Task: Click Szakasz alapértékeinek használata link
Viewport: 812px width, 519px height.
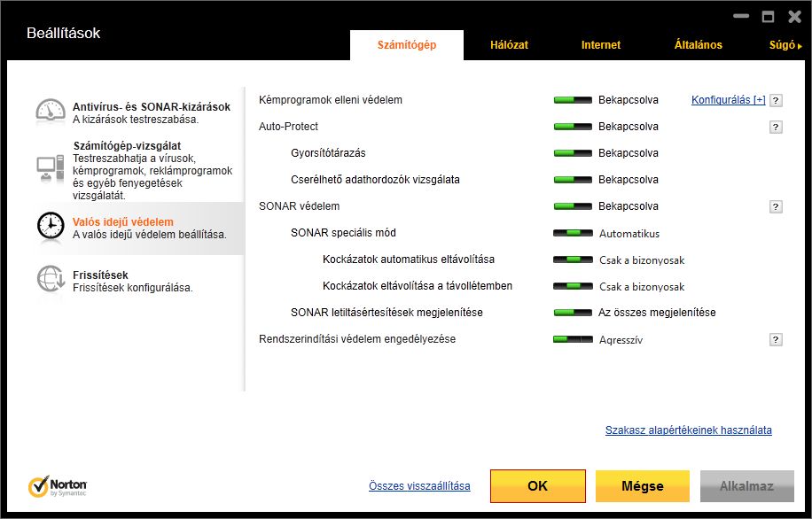Action: (x=688, y=430)
